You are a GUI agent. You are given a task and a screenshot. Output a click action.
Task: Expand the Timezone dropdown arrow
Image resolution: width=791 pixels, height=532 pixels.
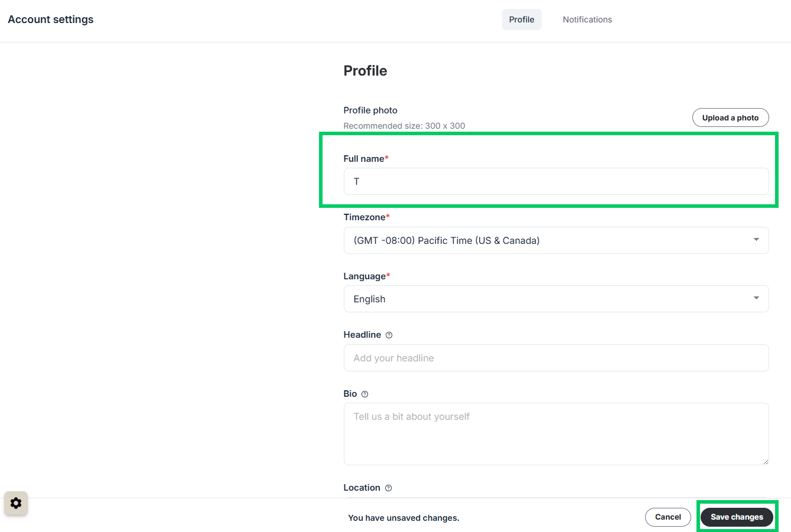click(x=756, y=240)
